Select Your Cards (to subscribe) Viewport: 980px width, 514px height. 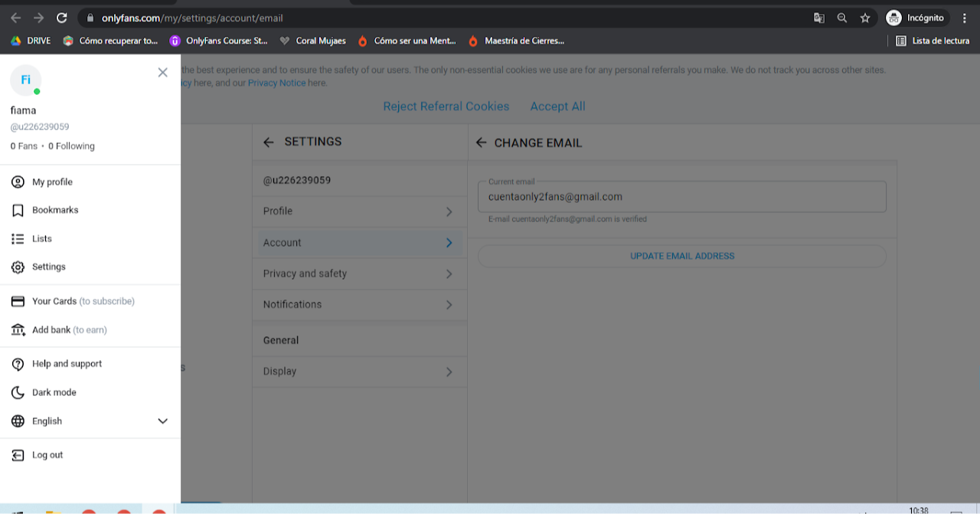[x=83, y=301]
